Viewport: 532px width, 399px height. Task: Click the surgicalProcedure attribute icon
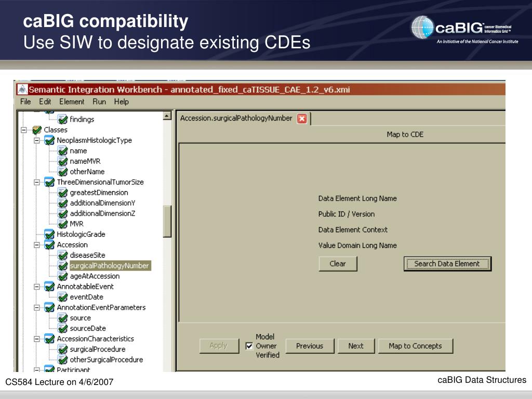[x=63, y=349]
